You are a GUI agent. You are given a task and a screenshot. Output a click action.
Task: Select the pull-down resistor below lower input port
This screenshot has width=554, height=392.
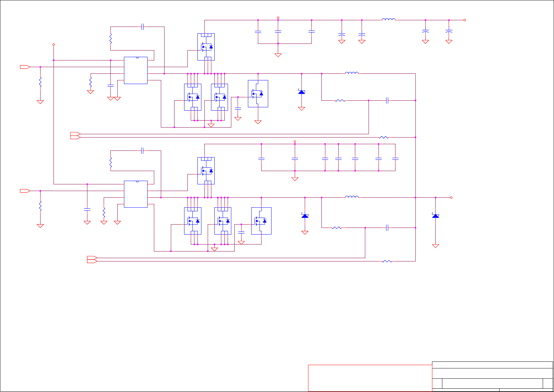pyautogui.click(x=40, y=206)
